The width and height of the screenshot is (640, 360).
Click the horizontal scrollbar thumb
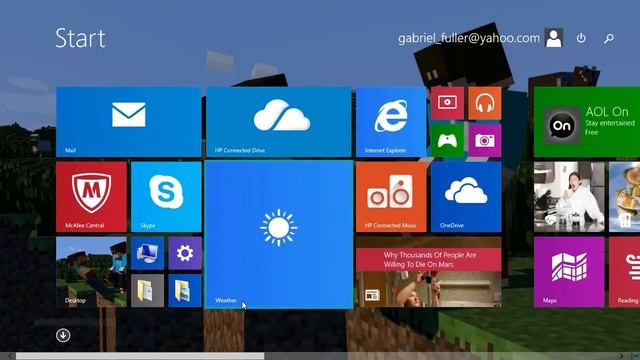pos(140,356)
